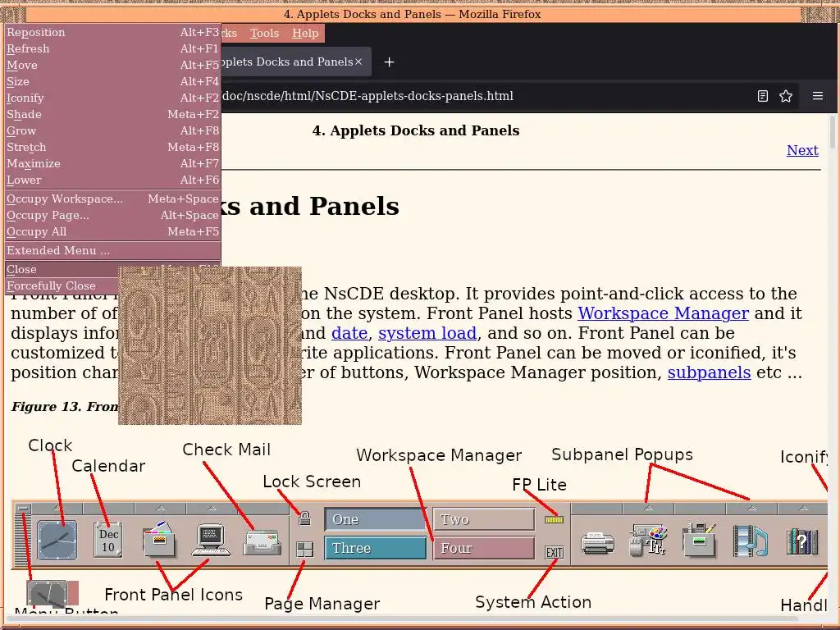Viewport: 840px width, 630px height.
Task: Expand subpanel arrow above multimedia icon
Action: pos(751,508)
